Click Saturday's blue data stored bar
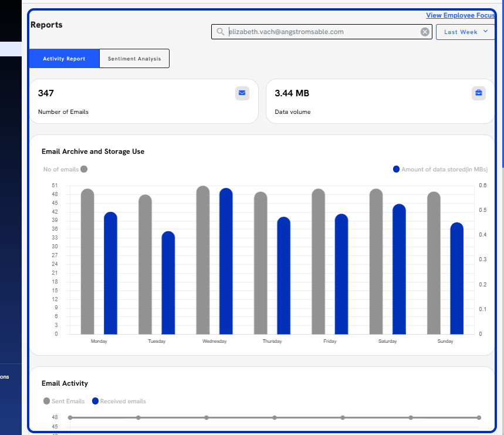The image size is (504, 435). tap(399, 269)
